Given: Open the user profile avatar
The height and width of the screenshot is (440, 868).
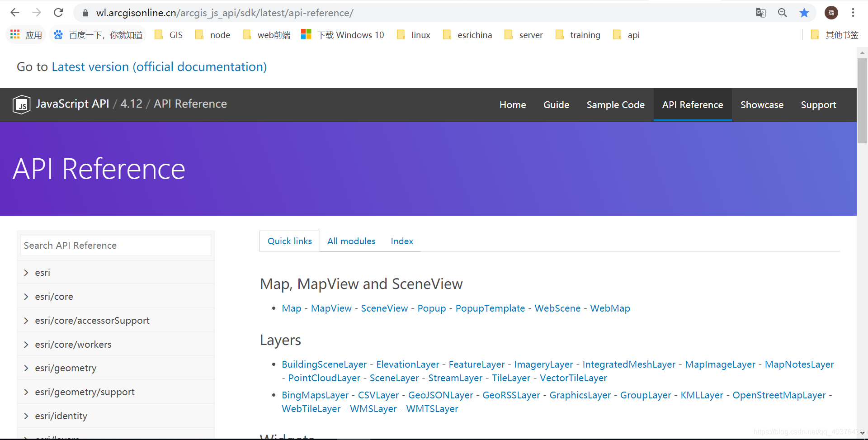Looking at the screenshot, I should point(831,13).
